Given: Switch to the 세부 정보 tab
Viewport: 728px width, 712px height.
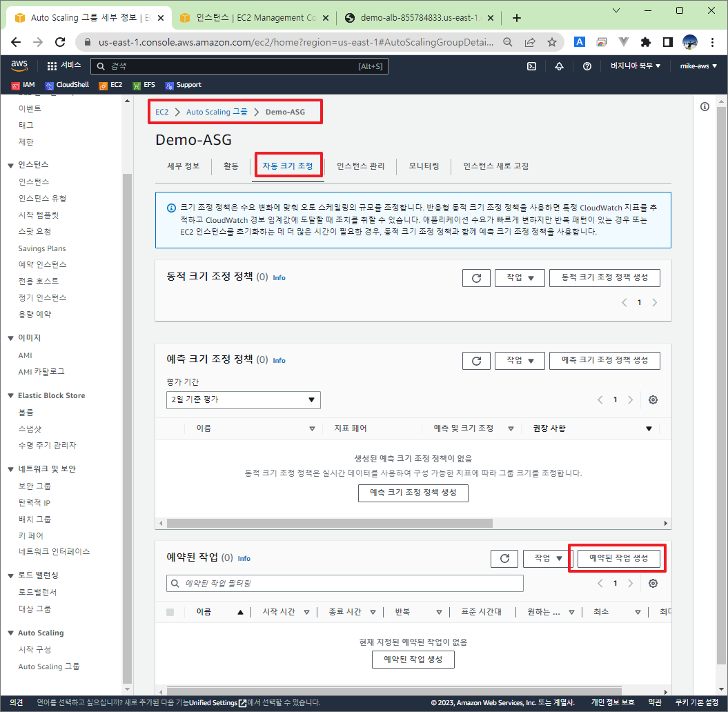Looking at the screenshot, I should point(184,166).
